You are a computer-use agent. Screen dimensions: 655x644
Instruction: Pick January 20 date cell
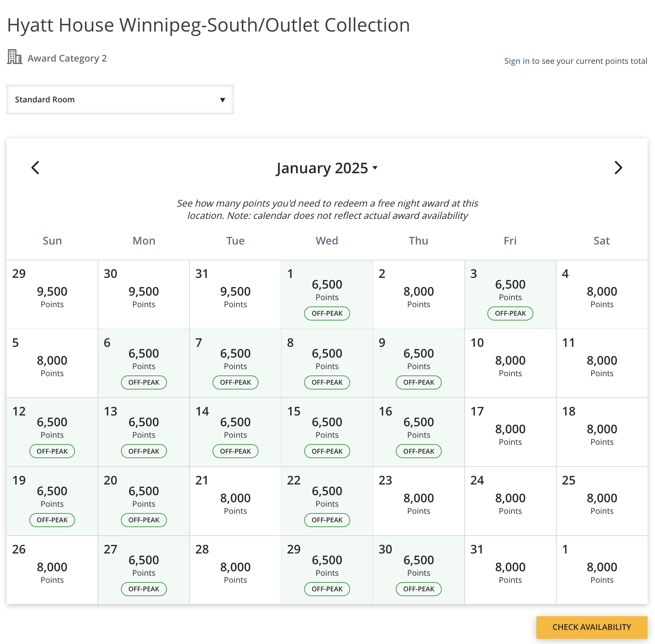(x=144, y=501)
